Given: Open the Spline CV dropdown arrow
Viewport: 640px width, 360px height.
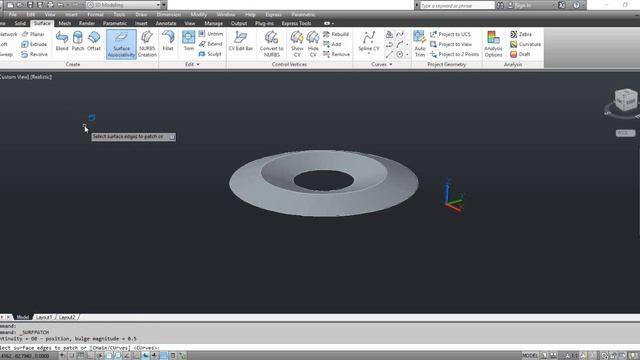Looking at the screenshot, I should point(369,54).
